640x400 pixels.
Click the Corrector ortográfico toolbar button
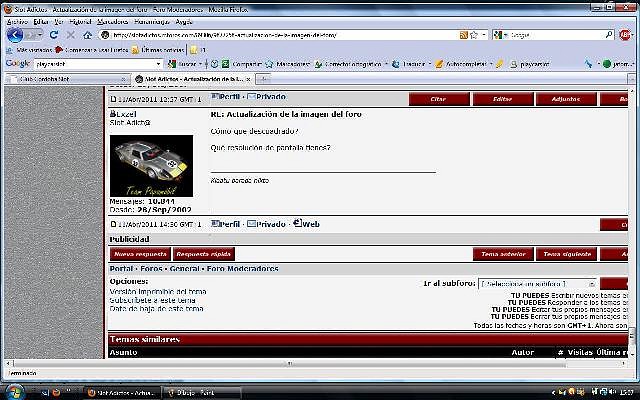(x=349, y=64)
